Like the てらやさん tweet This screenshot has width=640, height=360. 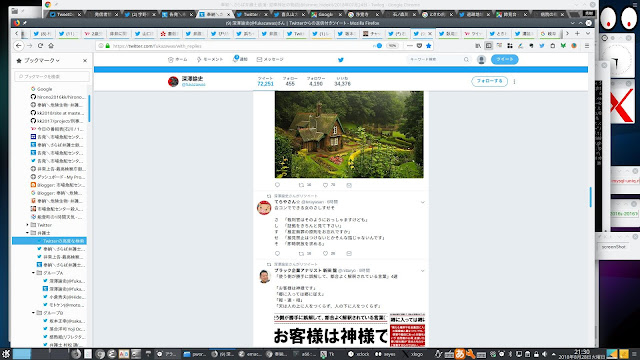(x=325, y=253)
